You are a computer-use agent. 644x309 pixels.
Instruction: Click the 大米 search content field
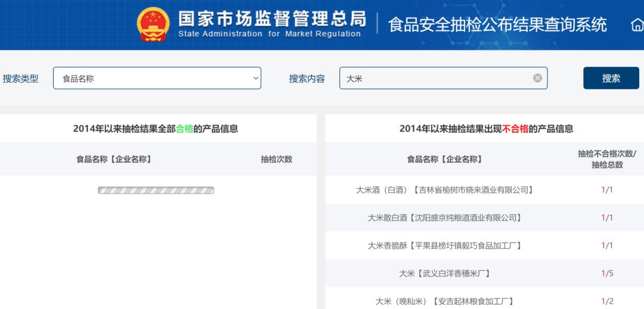point(435,78)
